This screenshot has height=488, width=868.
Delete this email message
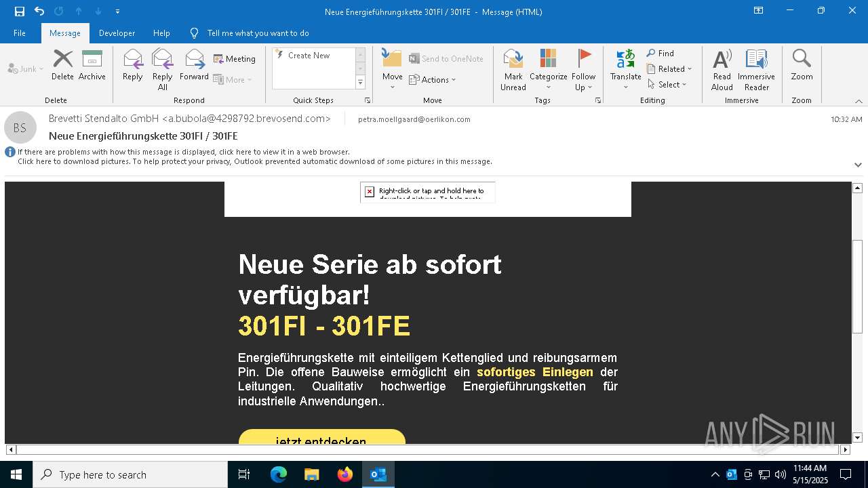point(62,65)
